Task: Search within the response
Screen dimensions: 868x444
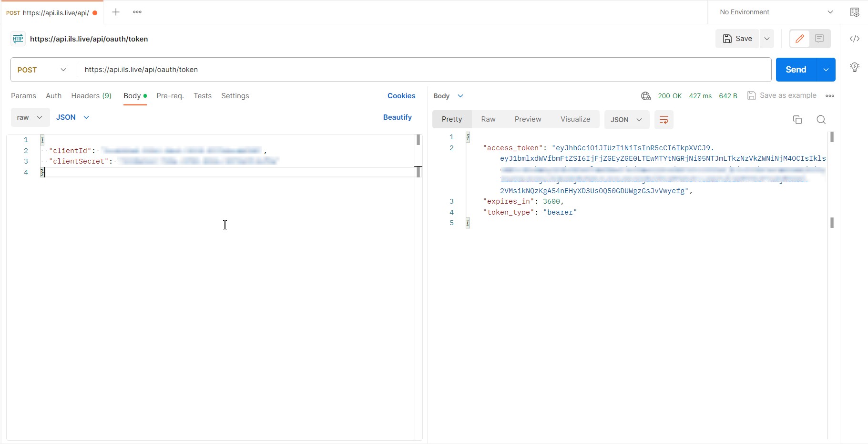Action: pyautogui.click(x=821, y=119)
